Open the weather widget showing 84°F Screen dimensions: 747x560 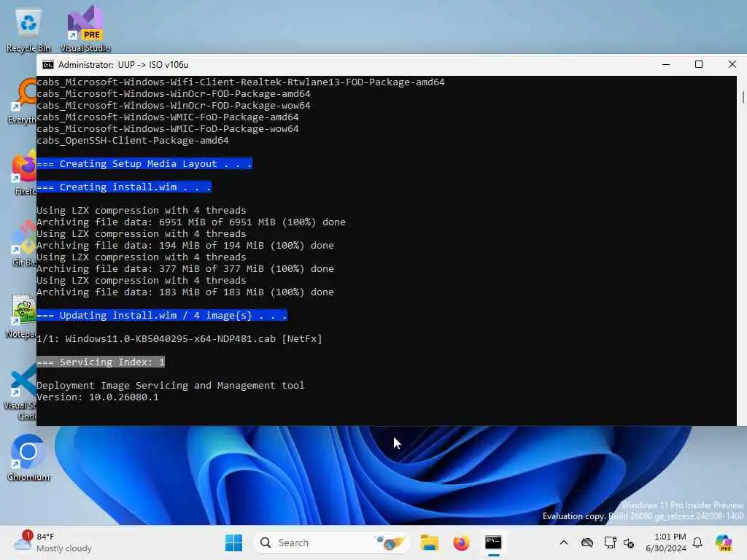click(x=53, y=542)
